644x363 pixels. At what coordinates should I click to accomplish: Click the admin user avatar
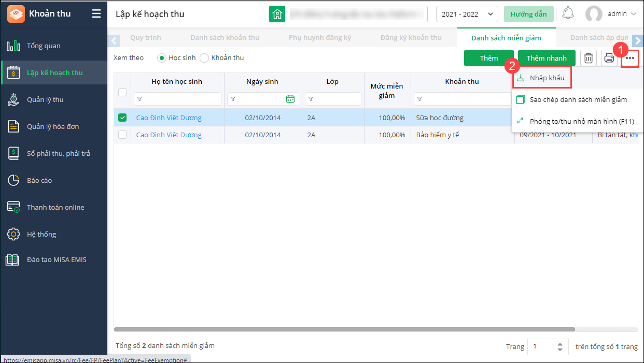coord(594,14)
